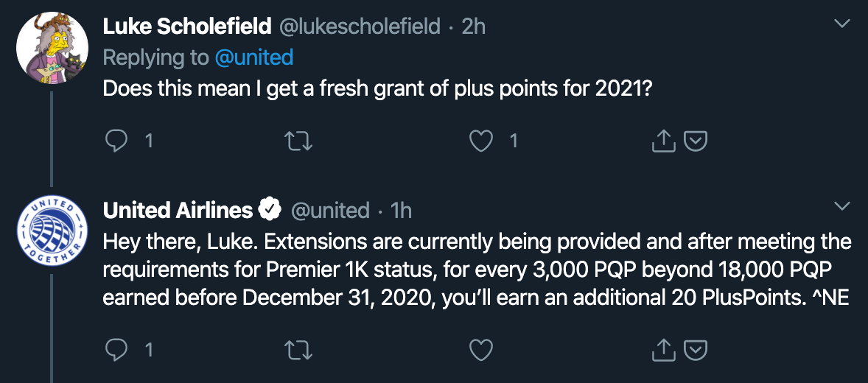Screen dimensions: 868x383
Task: Save United's tweet with the pocket icon
Action: click(696, 350)
